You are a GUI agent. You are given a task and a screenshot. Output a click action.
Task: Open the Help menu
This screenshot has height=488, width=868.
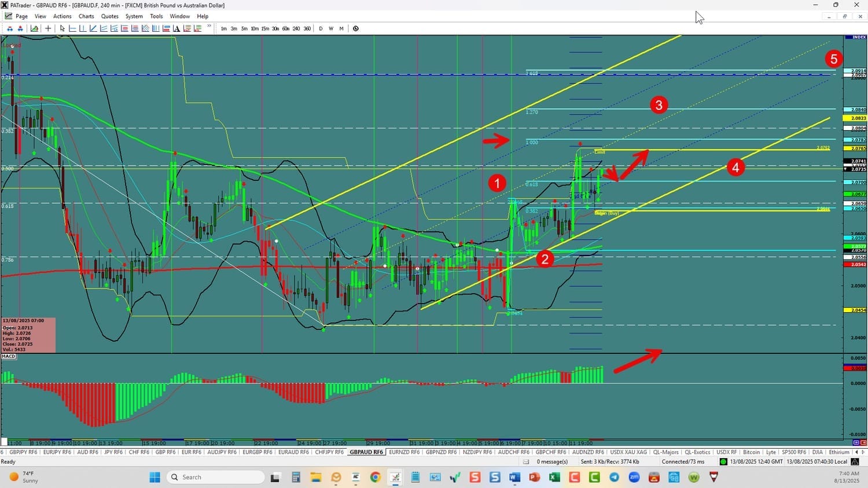[203, 16]
